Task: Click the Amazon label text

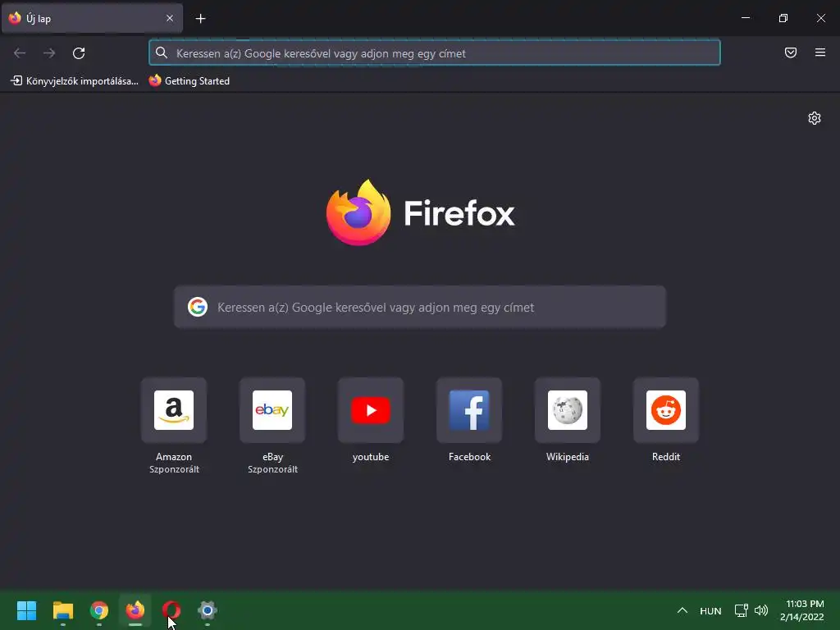Action: [174, 457]
